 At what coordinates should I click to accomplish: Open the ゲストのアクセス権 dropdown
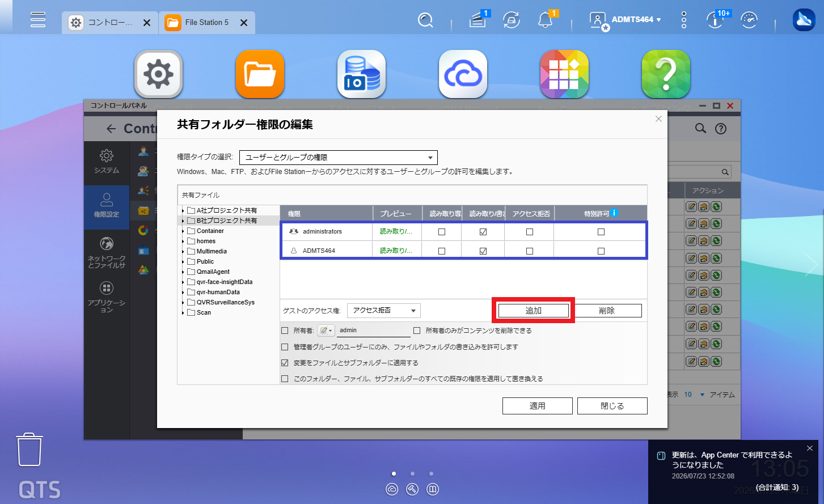pos(384,311)
